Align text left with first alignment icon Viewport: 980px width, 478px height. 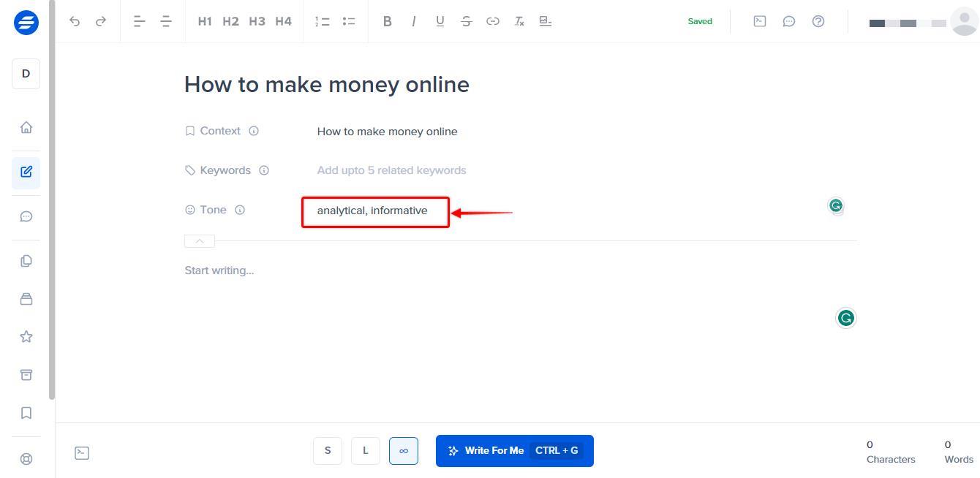(140, 21)
